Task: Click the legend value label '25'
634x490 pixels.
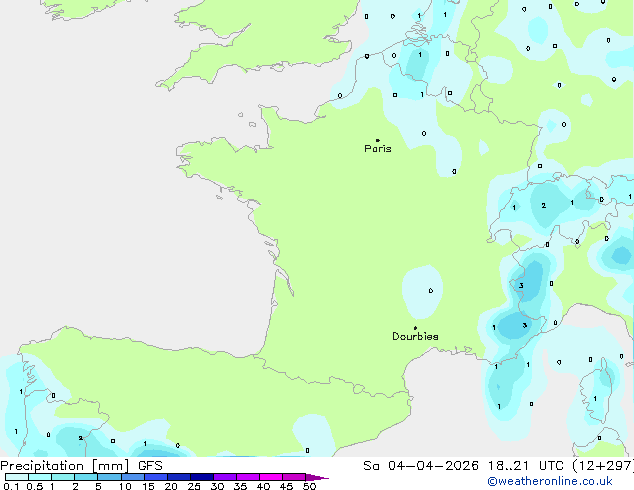Action: (194, 486)
